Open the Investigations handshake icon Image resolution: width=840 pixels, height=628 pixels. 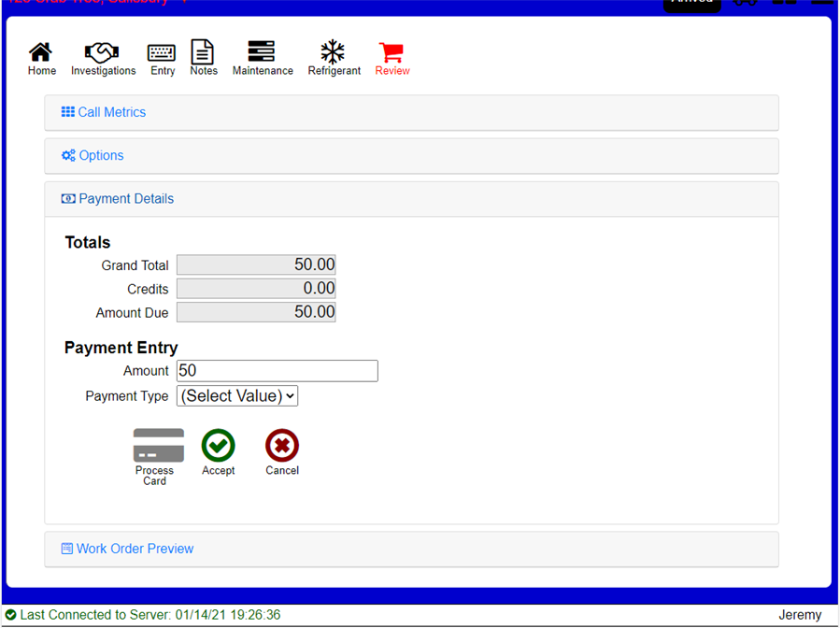click(x=103, y=52)
